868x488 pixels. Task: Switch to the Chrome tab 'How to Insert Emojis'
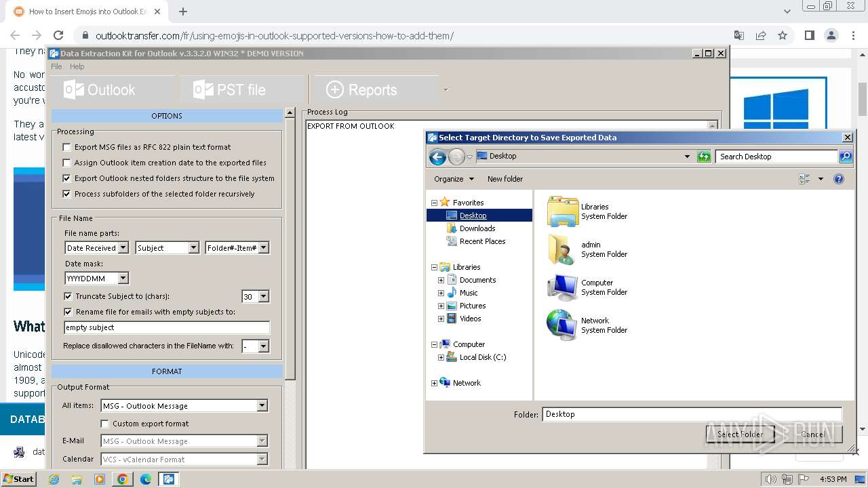(x=87, y=12)
